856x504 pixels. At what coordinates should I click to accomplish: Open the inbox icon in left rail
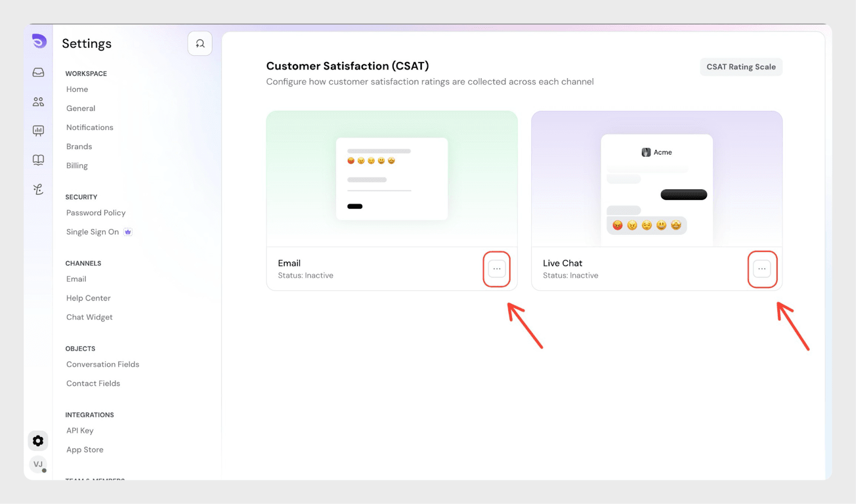(x=39, y=72)
